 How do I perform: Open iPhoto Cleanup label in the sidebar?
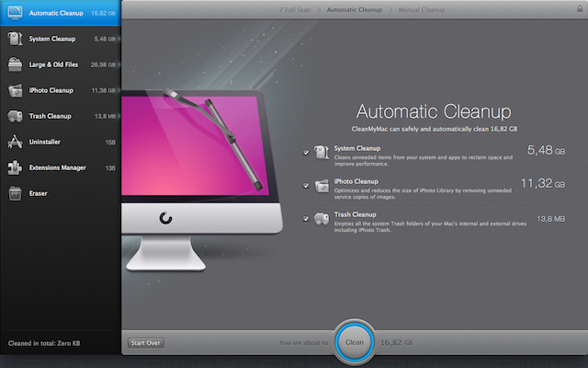click(x=51, y=90)
